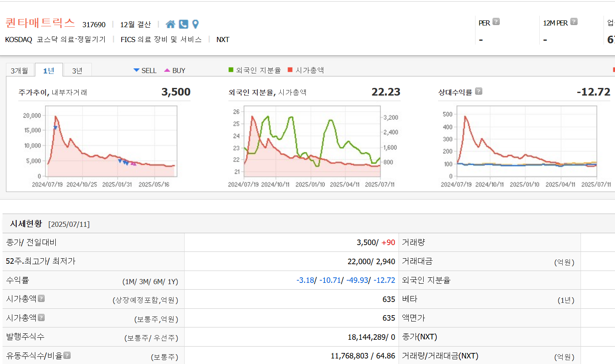Viewport: 615px width, 364px height.
Task: Click the 종가(NXT) row label
Action: point(419,336)
